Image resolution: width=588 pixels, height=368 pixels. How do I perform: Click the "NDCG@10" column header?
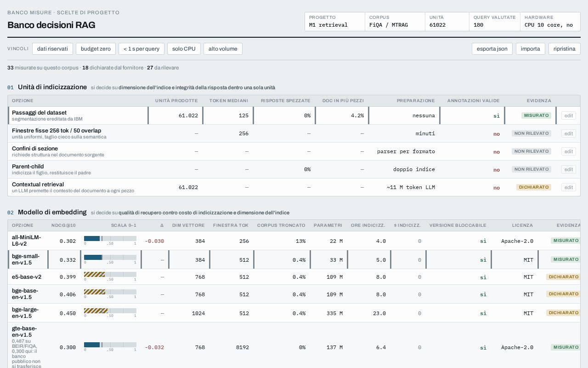coord(63,225)
